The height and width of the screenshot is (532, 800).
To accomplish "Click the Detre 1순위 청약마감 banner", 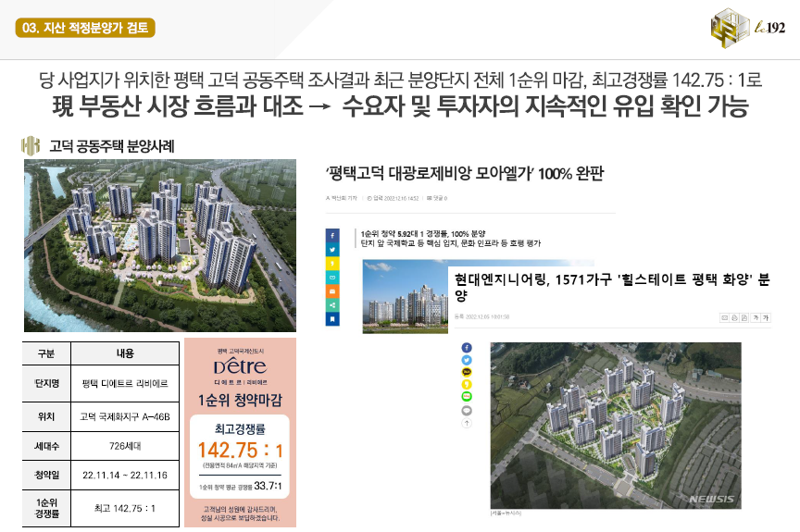I will coord(241,432).
